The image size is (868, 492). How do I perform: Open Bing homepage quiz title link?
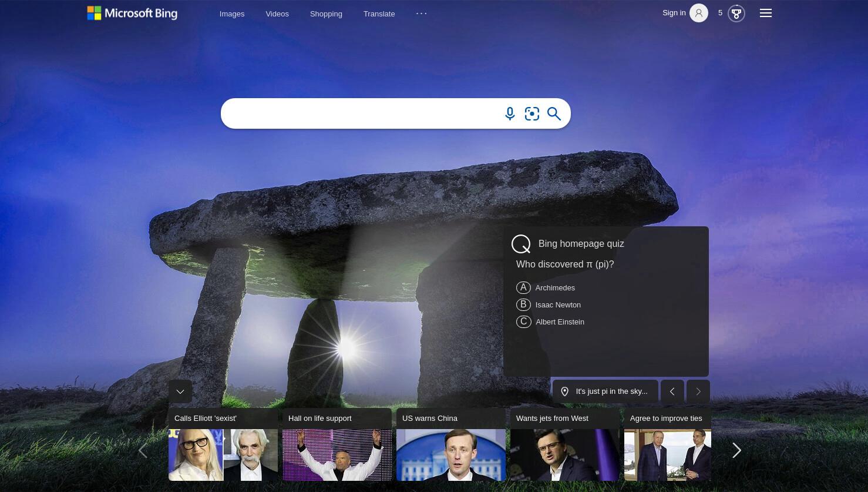coord(581,243)
